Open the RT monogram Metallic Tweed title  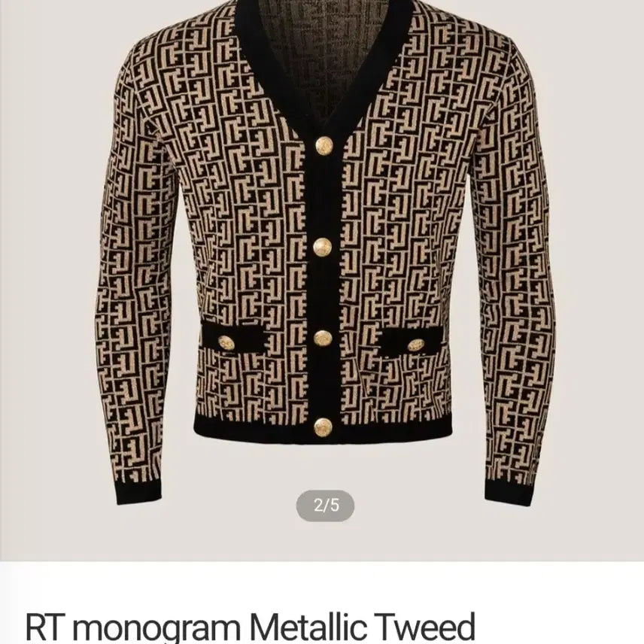click(x=250, y=627)
